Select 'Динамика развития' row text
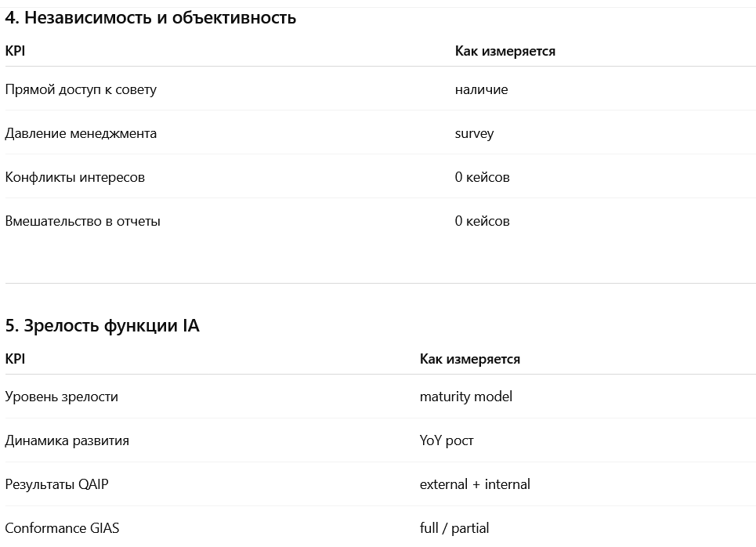This screenshot has width=756, height=547. tap(67, 441)
